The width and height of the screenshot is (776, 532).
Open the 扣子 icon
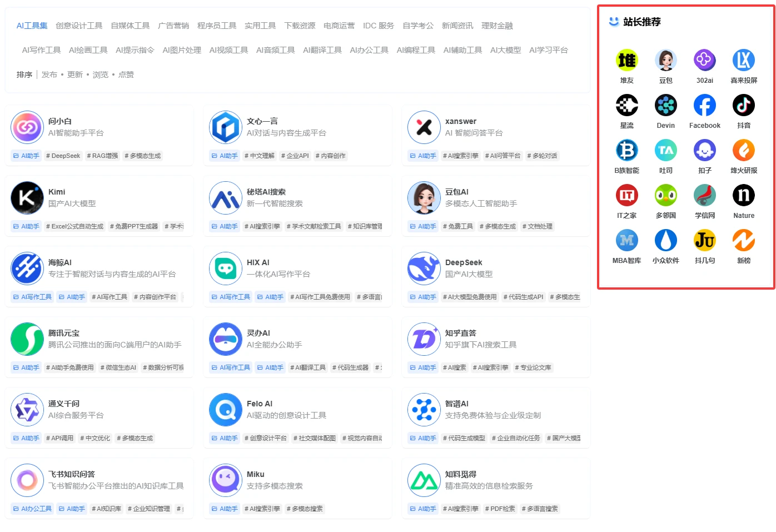[704, 150]
